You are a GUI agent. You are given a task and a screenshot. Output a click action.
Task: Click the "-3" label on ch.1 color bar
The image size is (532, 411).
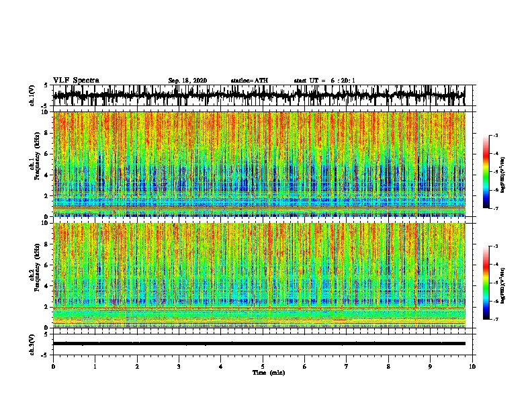(496, 136)
